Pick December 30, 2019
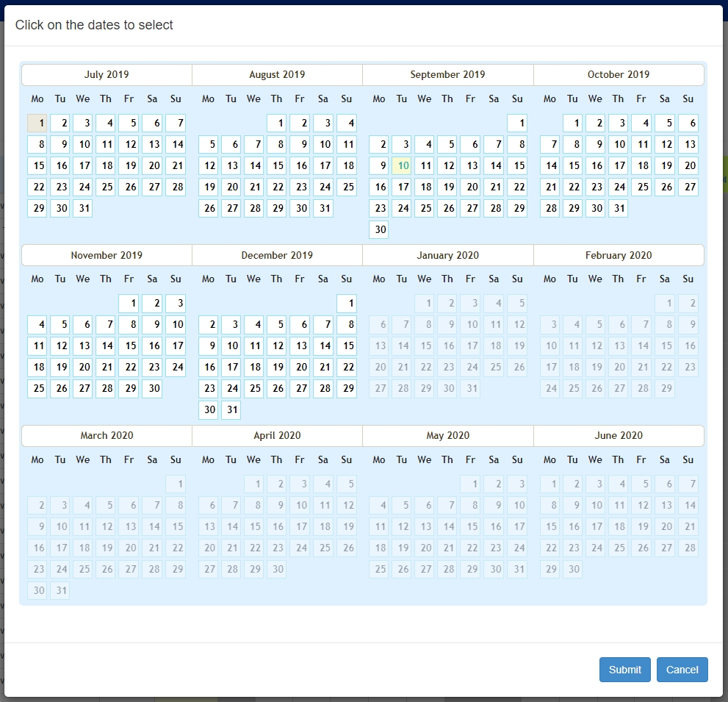This screenshot has width=728, height=702. [208, 409]
